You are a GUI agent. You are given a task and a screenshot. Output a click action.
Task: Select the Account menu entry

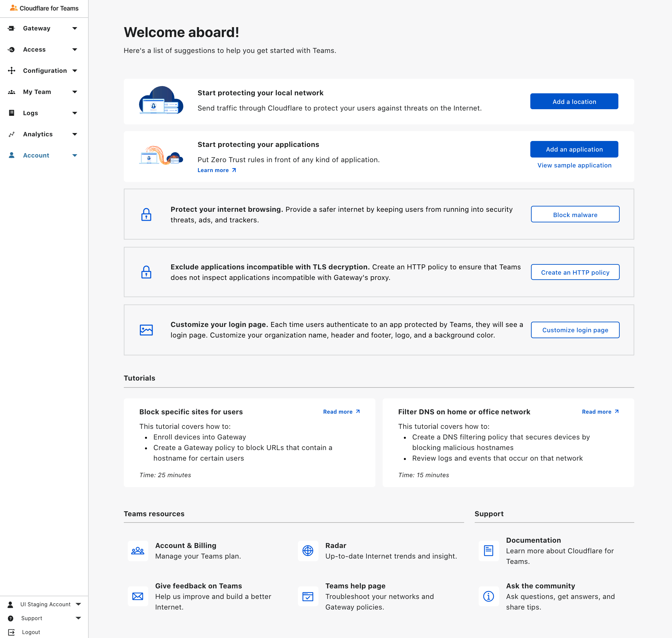(36, 155)
